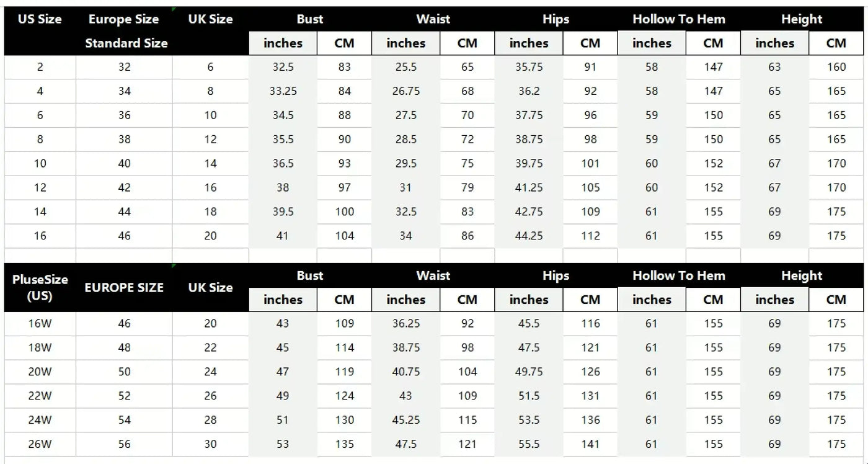The height and width of the screenshot is (464, 868).
Task: Select the 26.75 waist inches cell
Action: pos(405,91)
